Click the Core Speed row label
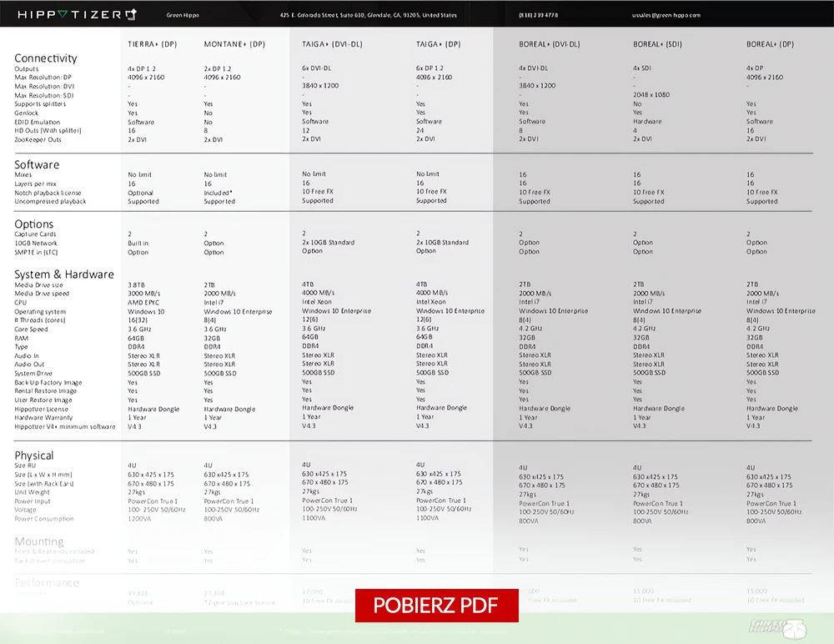Image resolution: width=834 pixels, height=644 pixels. (x=31, y=329)
